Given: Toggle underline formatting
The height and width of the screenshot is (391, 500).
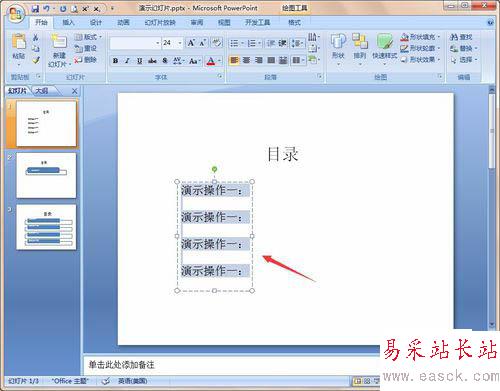Looking at the screenshot, I should tap(140, 61).
